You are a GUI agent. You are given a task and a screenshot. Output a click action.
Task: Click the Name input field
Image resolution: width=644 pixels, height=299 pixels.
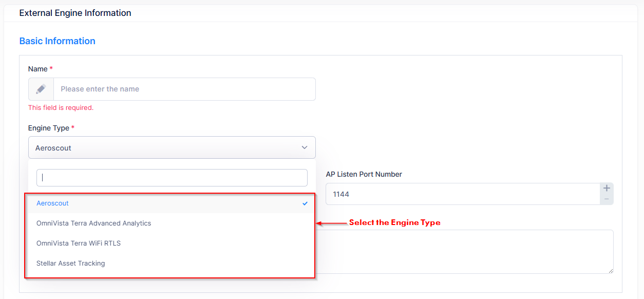click(x=184, y=89)
